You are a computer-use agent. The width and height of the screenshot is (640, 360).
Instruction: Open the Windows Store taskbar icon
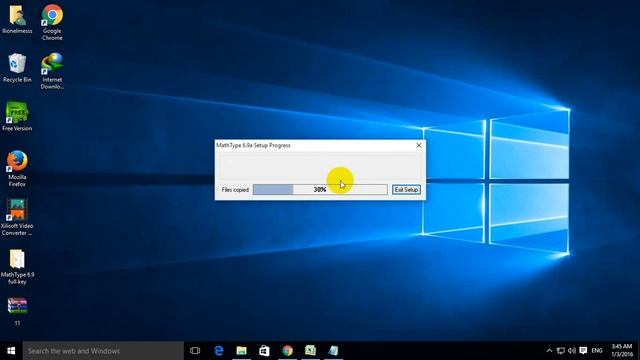click(x=264, y=351)
